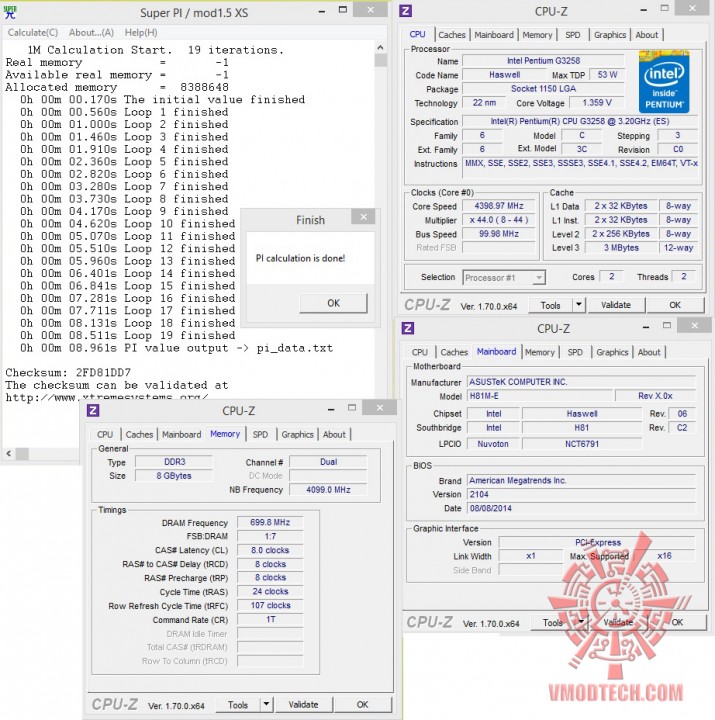This screenshot has height=720, width=715.
Task: Click Validate in the Mainboard window
Action: [x=618, y=623]
